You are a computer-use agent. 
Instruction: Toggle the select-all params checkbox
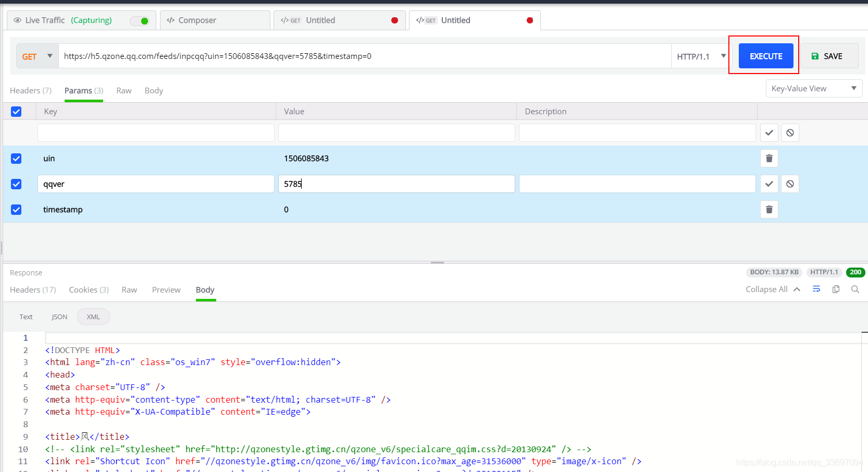coord(16,112)
